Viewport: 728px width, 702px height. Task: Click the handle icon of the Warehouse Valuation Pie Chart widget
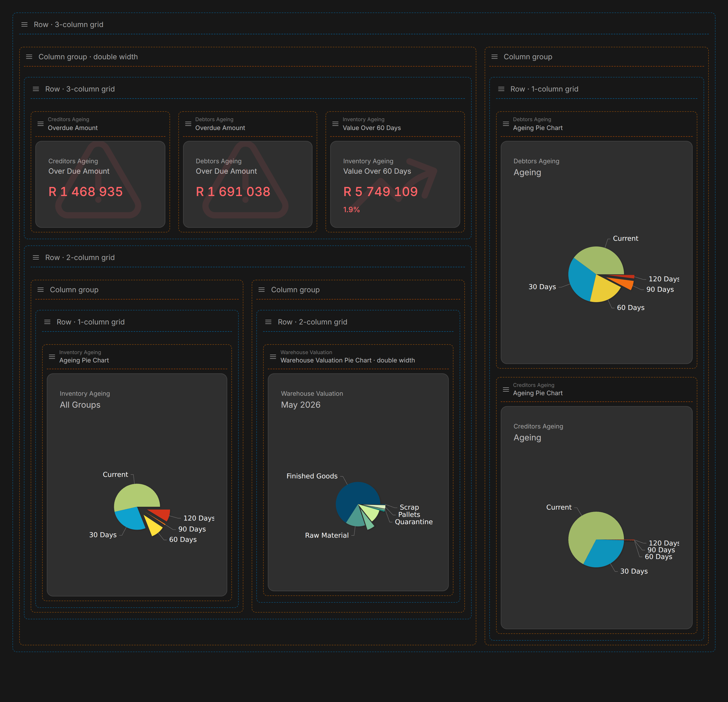click(273, 356)
